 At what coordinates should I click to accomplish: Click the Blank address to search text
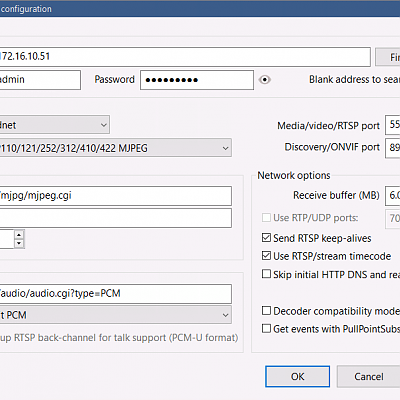tap(354, 79)
